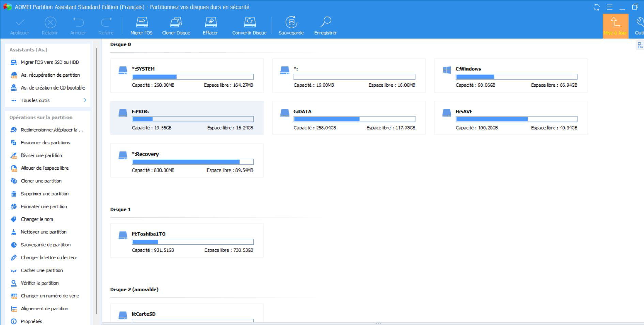Click the drive icon beside F:PROG
Viewport: 644px width, 325px height.
123,113
